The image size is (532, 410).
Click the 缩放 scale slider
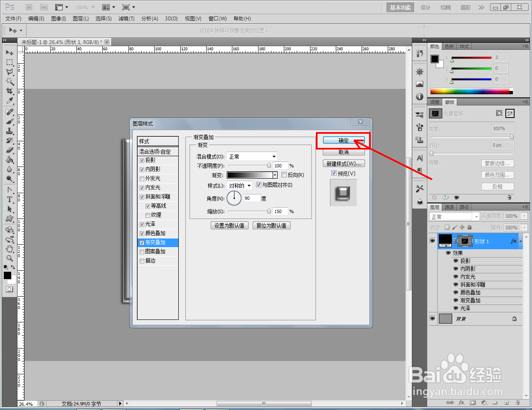click(x=249, y=211)
